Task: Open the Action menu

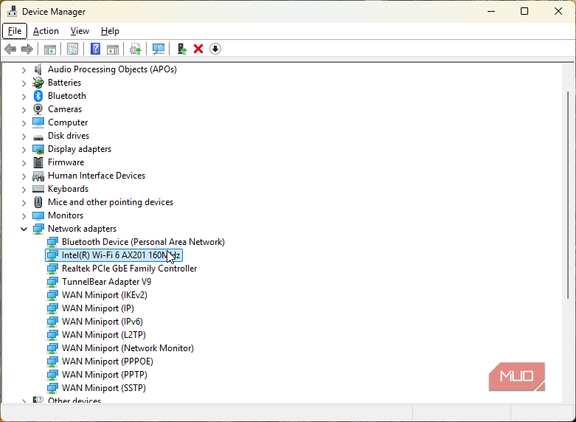Action: coord(46,31)
